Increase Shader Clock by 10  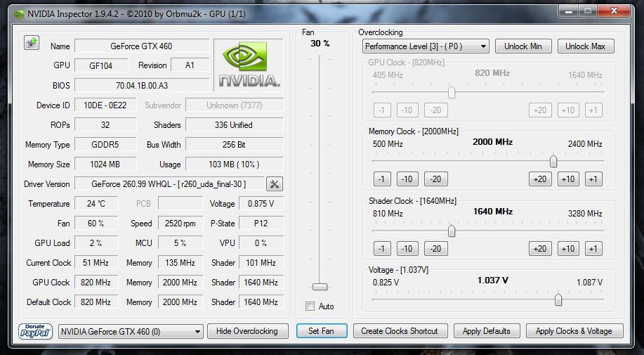(568, 249)
